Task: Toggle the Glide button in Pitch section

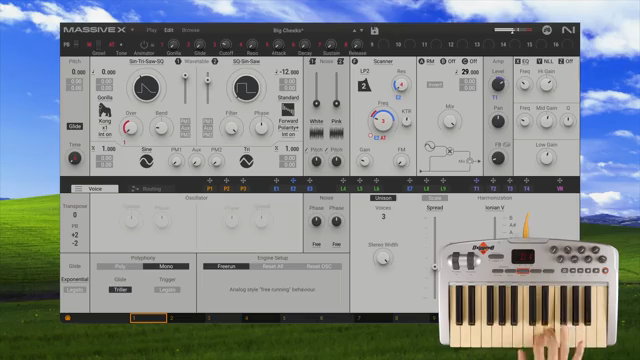Action: (75, 126)
